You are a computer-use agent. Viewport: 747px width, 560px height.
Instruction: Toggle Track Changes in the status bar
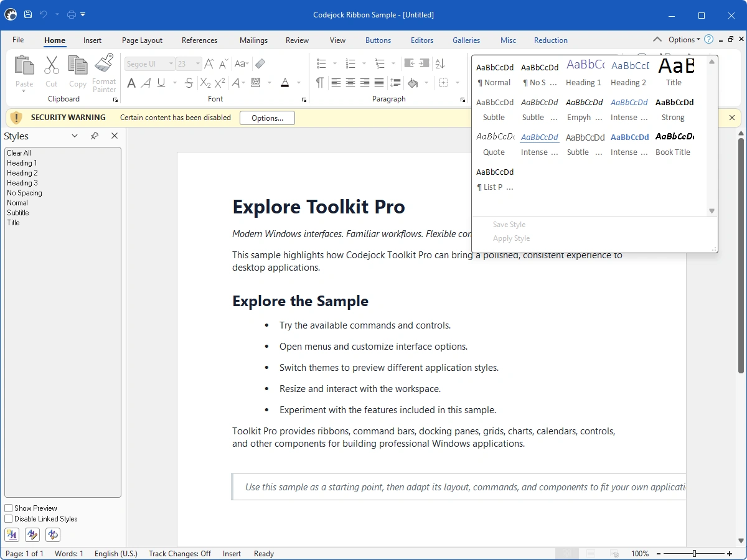click(x=180, y=554)
